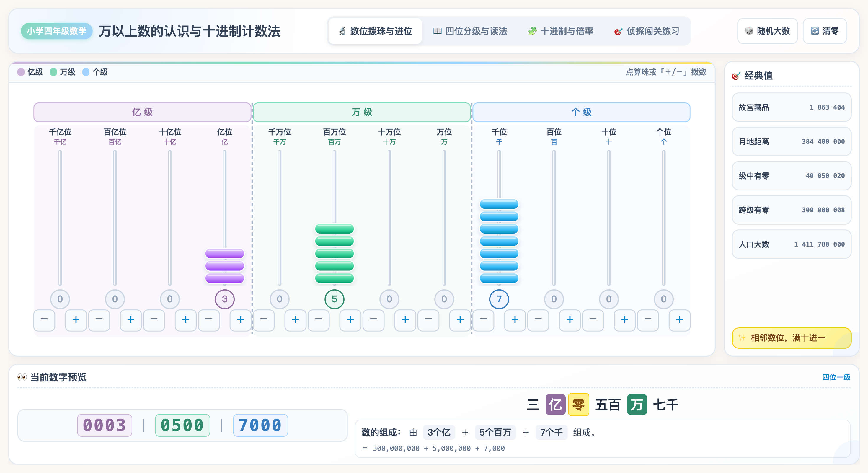Increase the 十亿位 column by one
868x473 pixels.
pos(186,320)
